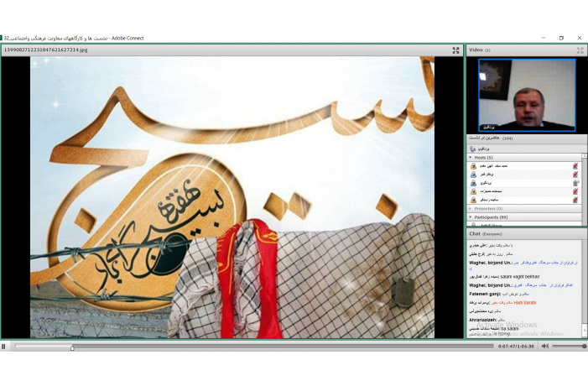Select Fatemeh ganji's chat message
This screenshot has height=386, width=588.
(x=499, y=294)
